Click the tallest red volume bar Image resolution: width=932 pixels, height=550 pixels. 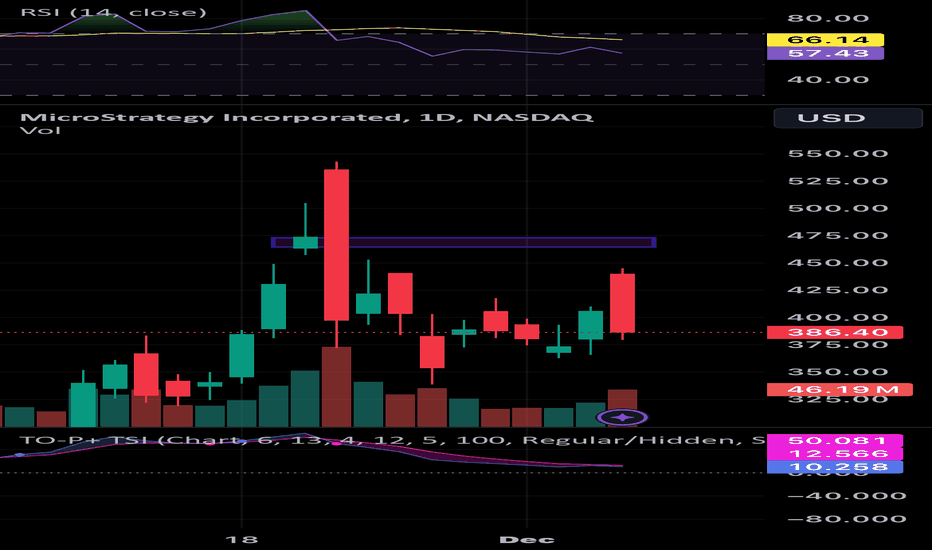click(x=336, y=387)
